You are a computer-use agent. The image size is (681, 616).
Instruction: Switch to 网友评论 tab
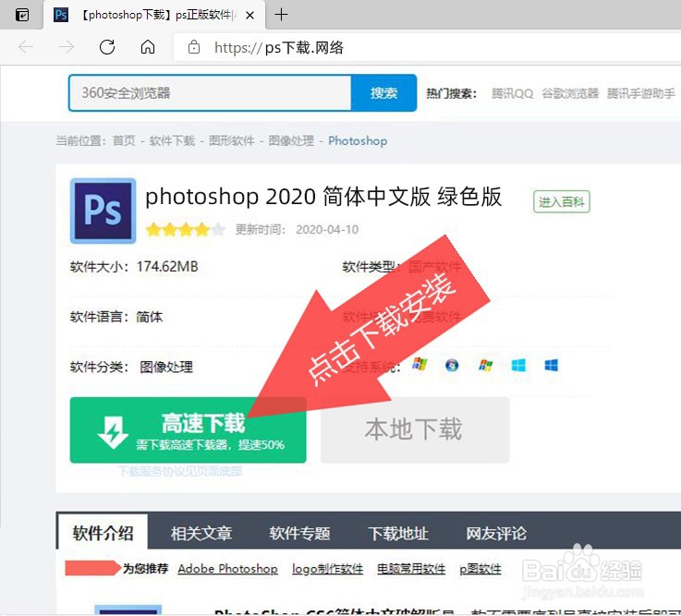click(496, 534)
